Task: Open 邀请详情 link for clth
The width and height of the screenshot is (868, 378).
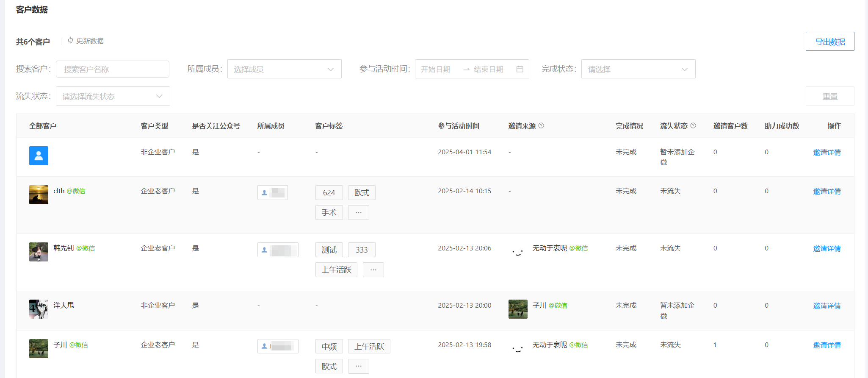Action: tap(827, 191)
